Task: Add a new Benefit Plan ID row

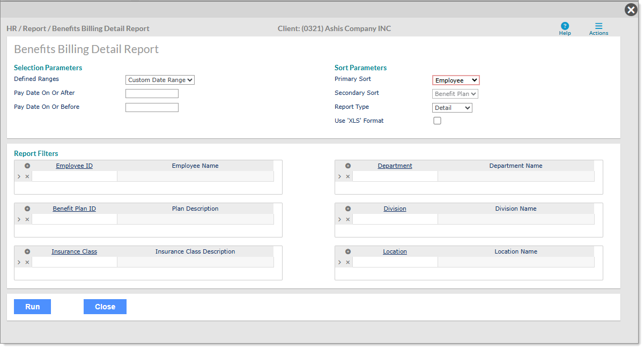Action: pyautogui.click(x=27, y=209)
